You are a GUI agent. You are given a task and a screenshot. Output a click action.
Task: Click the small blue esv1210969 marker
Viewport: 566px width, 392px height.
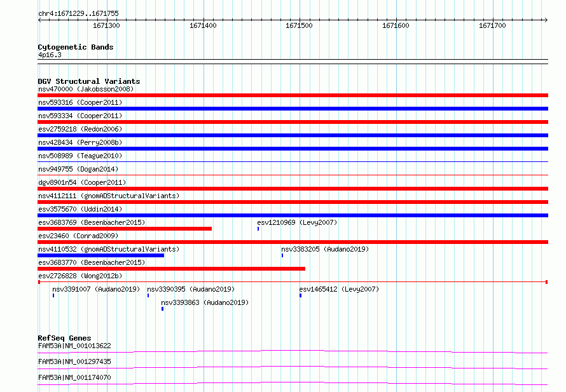point(258,229)
